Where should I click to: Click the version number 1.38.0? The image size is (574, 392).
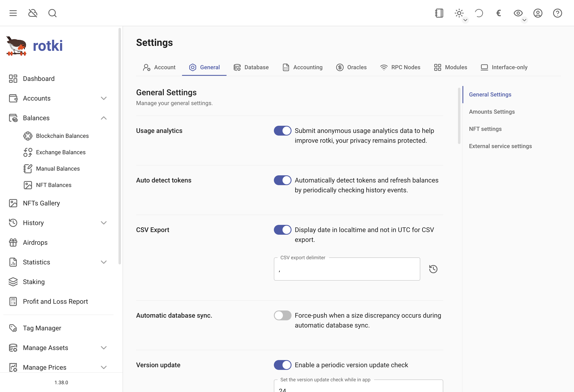click(61, 383)
